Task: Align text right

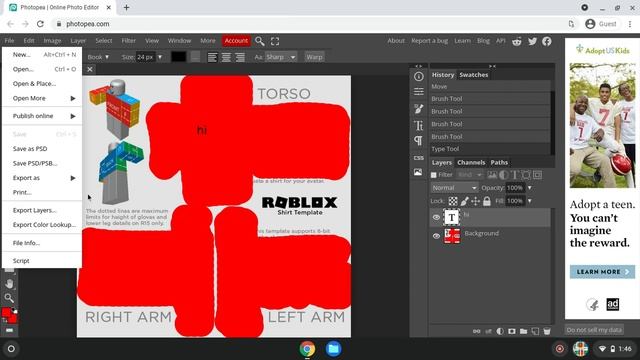Action: pyautogui.click(x=240, y=57)
